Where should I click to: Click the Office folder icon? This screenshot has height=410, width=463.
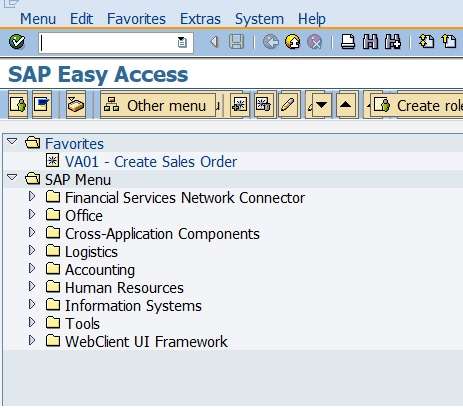[x=53, y=215]
